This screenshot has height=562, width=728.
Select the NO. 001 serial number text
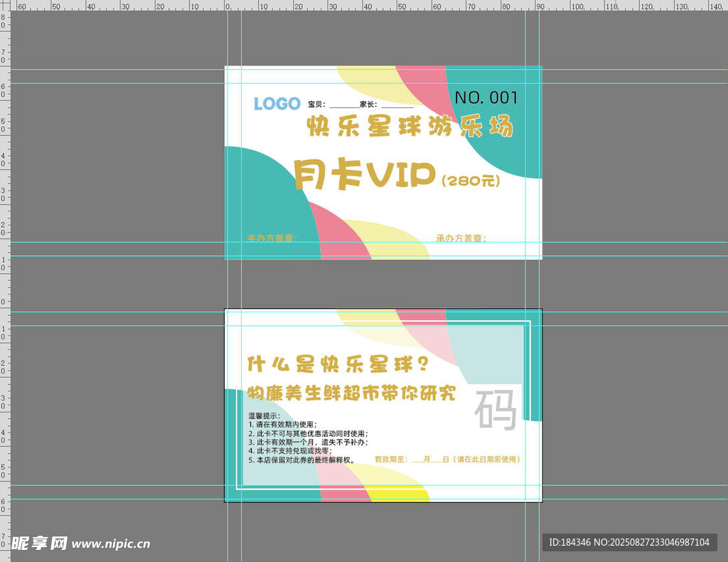coord(486,97)
